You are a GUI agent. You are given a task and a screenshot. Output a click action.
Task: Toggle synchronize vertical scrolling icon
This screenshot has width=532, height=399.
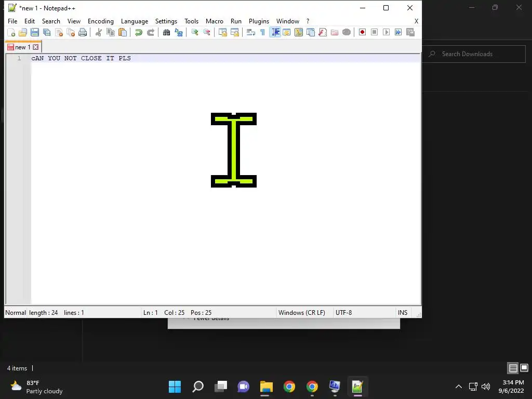222,33
